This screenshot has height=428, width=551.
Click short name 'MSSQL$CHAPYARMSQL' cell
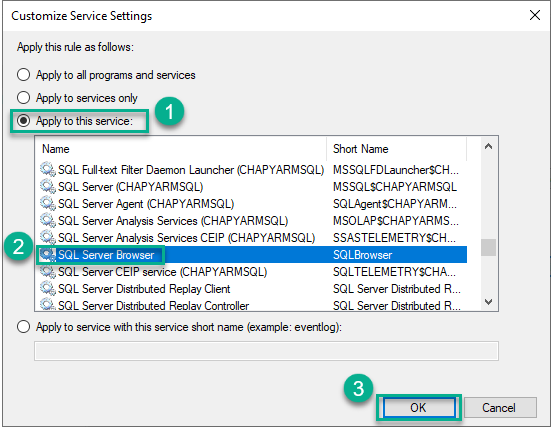(x=395, y=187)
